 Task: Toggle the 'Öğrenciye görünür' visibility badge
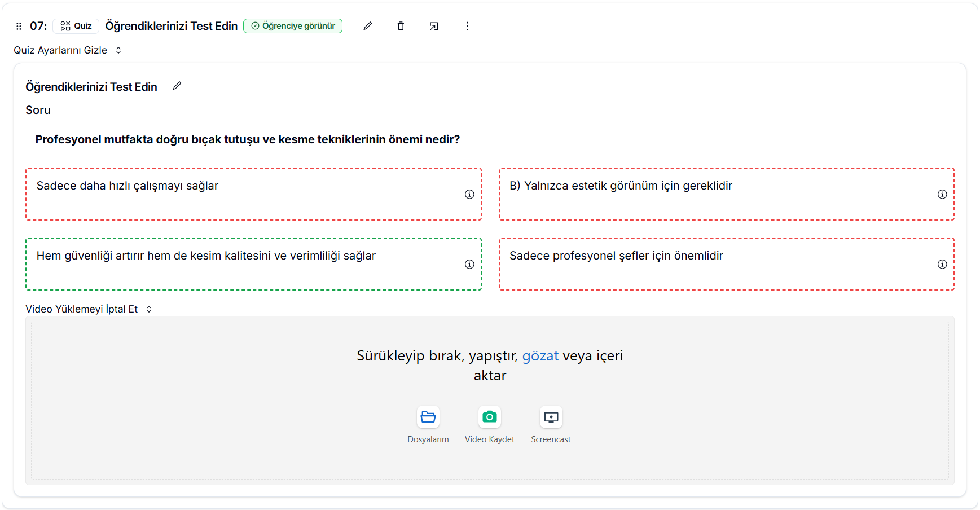point(293,26)
